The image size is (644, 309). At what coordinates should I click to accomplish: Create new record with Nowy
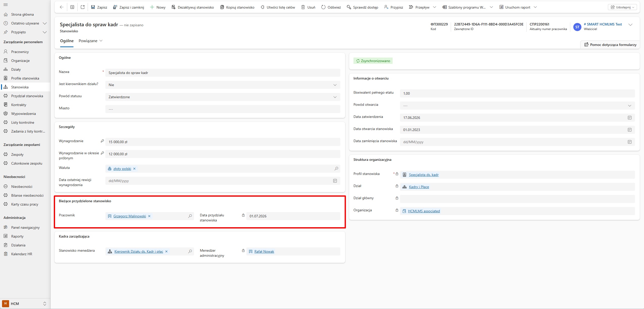point(158,7)
